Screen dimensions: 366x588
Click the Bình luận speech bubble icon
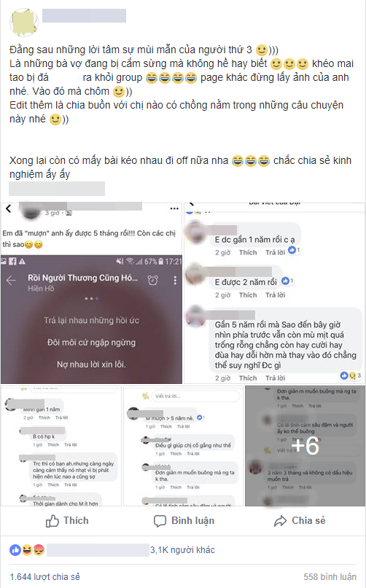[160, 521]
